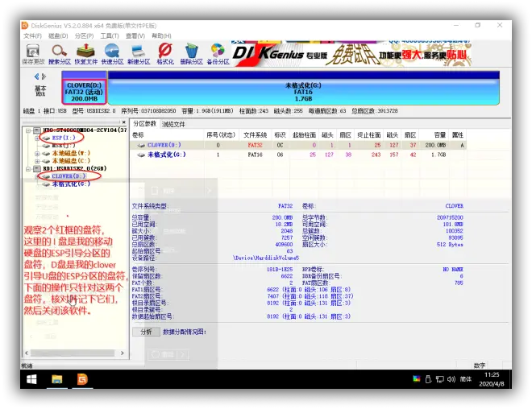Image resolution: width=532 pixels, height=409 pixels.
Task: Switch to the Partition Parameters (分区参数) tab
Action: coord(144,124)
